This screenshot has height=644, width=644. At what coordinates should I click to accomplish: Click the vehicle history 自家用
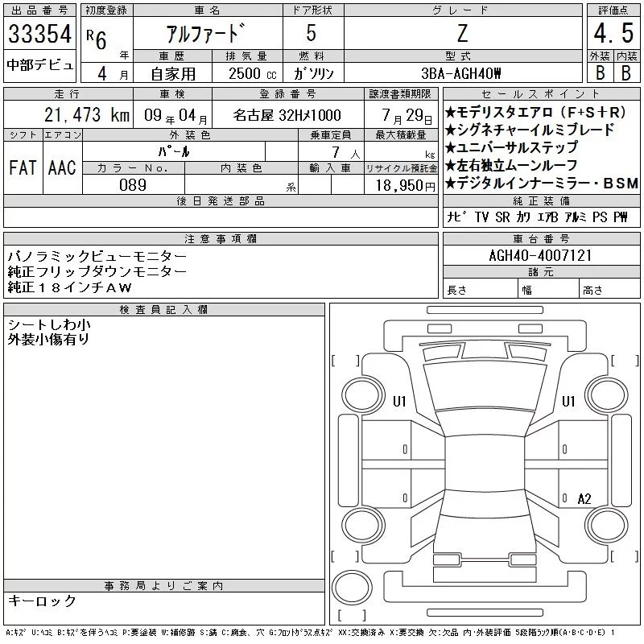click(x=173, y=74)
